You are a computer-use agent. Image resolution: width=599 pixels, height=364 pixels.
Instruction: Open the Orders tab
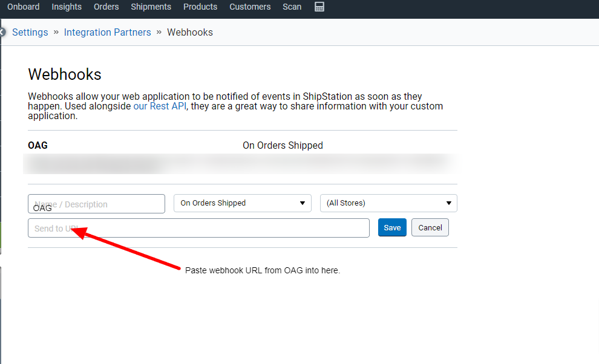click(106, 7)
